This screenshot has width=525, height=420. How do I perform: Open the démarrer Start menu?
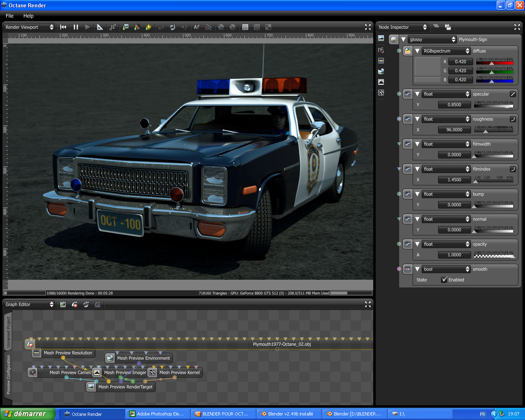pyautogui.click(x=27, y=414)
